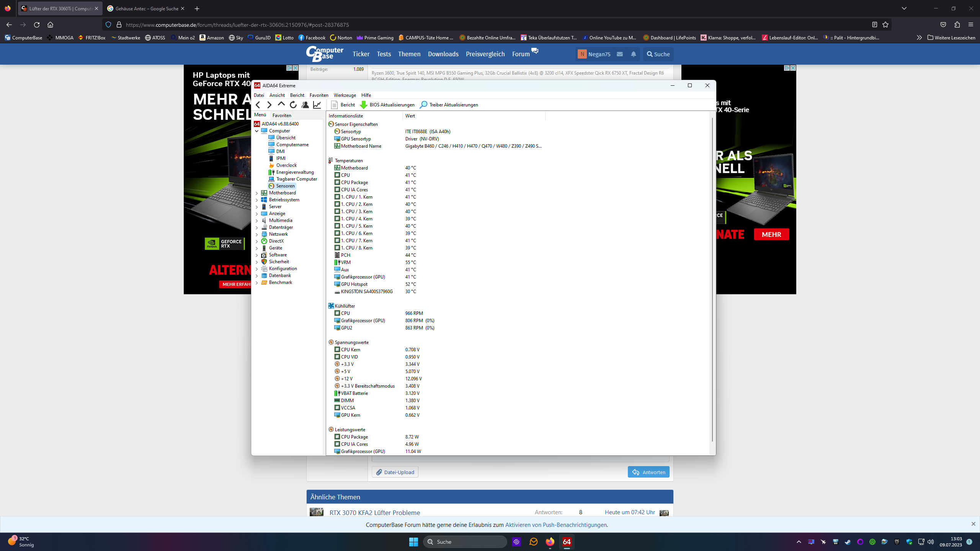Click the browser address bar URL
The width and height of the screenshot is (980, 551).
click(x=237, y=25)
